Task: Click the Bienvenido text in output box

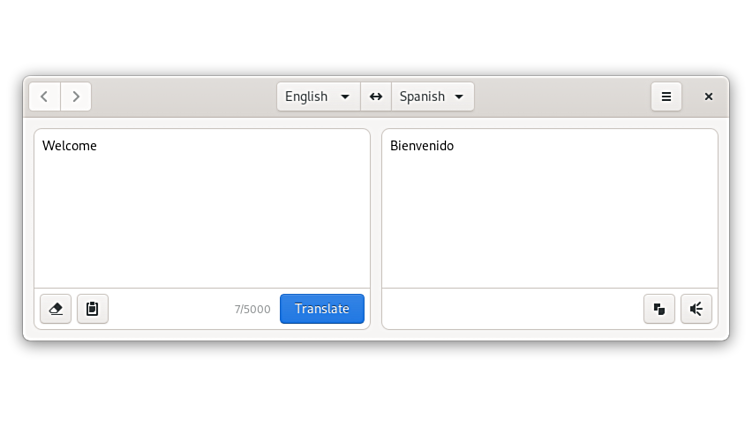Action: (422, 146)
